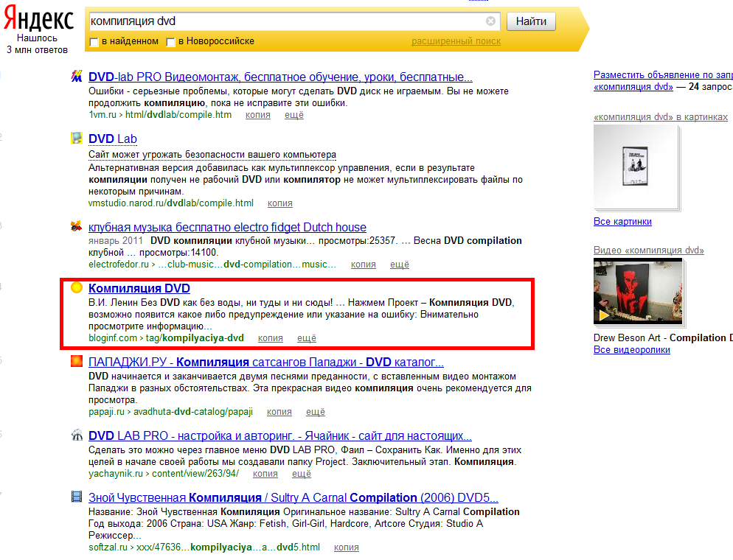Open the "расширенный поиск" link

click(x=456, y=41)
